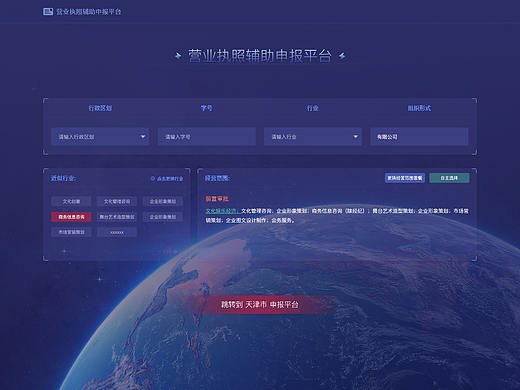Click the blue 更换经营范围套餐 button
The height and width of the screenshot is (390, 520).
(x=405, y=178)
